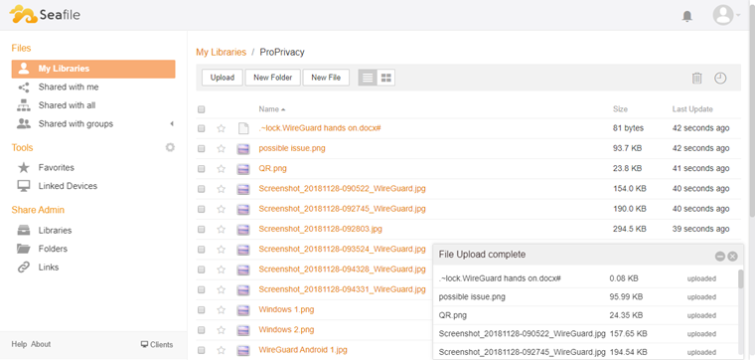This screenshot has height=360, width=755.
Task: Switch to list view mode
Action: [x=368, y=77]
